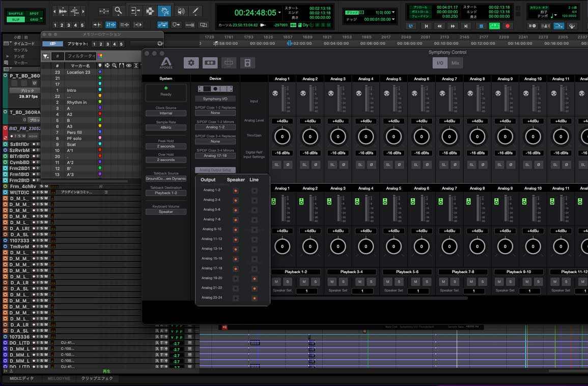Click the Playback 3-4 source button
The width and height of the screenshot is (588, 386).
point(351,272)
